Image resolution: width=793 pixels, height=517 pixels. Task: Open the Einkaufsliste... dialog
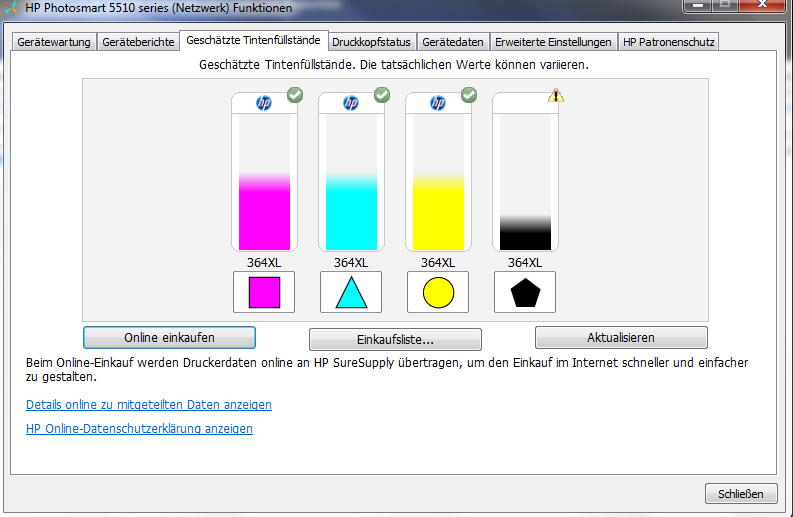pyautogui.click(x=395, y=339)
